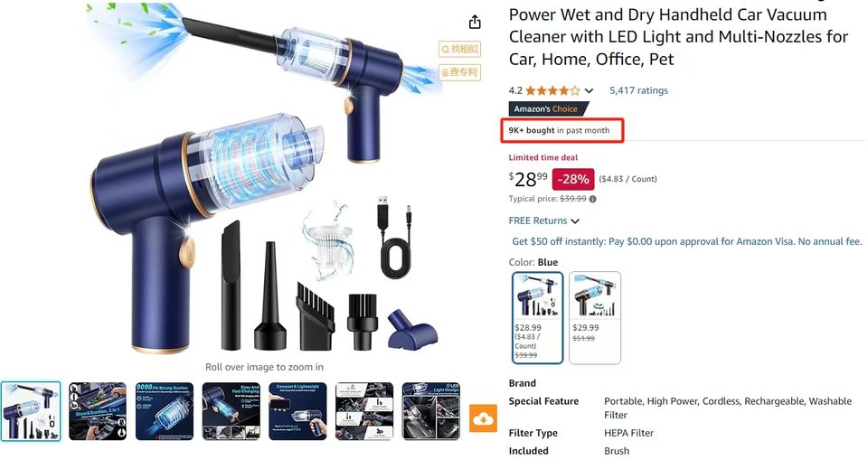Select the Easy and Fast Charging thumbnail
The image size is (868, 460).
(231, 411)
